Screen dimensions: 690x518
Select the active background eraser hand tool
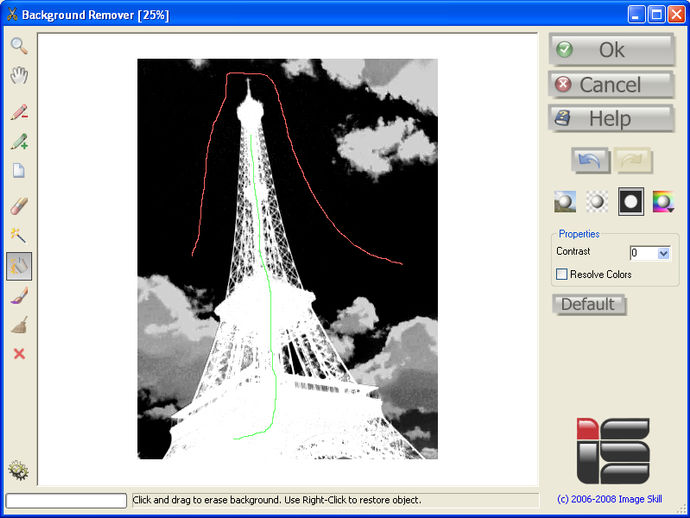pos(19,266)
